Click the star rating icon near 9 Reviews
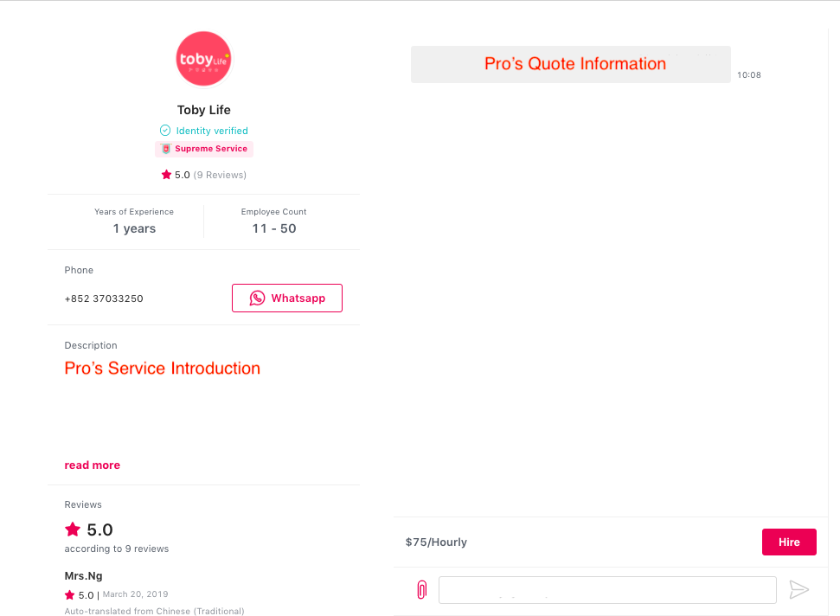This screenshot has height=616, width=840. [x=166, y=175]
